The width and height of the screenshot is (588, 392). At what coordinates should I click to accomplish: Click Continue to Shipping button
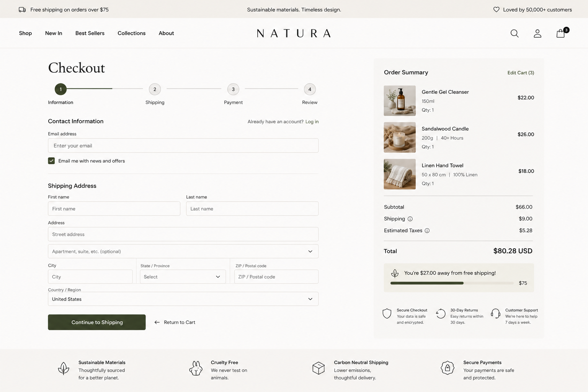[97, 322]
